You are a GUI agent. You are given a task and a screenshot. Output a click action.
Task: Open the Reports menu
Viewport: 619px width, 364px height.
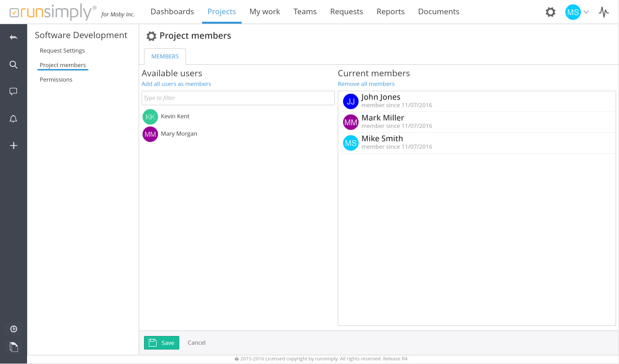click(390, 12)
